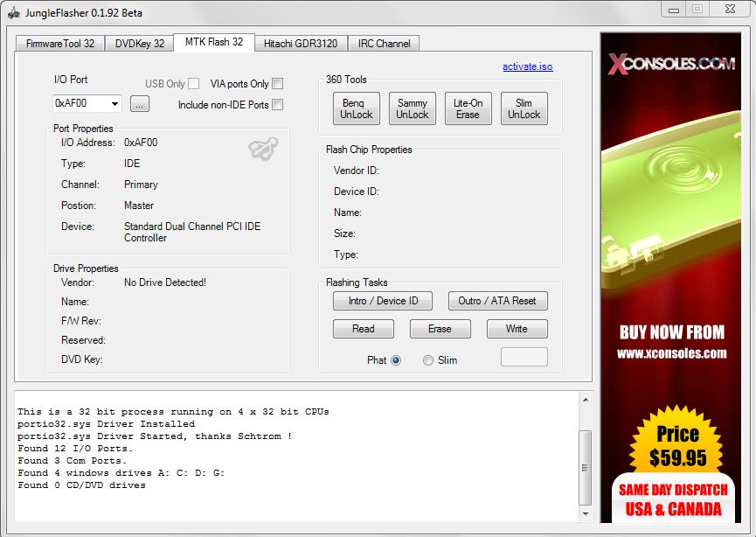
Task: Follow the activate.iso link
Action: click(528, 66)
